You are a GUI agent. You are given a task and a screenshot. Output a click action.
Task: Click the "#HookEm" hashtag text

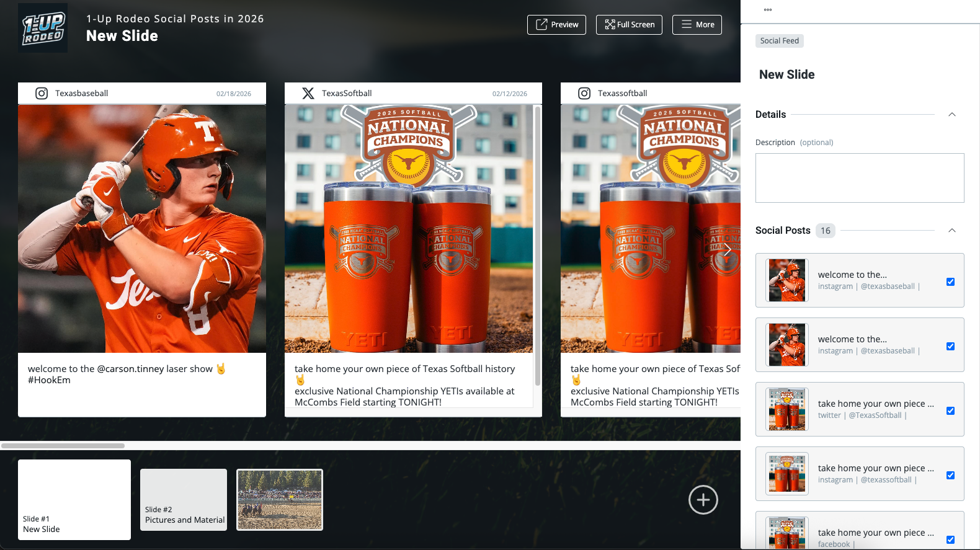point(49,380)
